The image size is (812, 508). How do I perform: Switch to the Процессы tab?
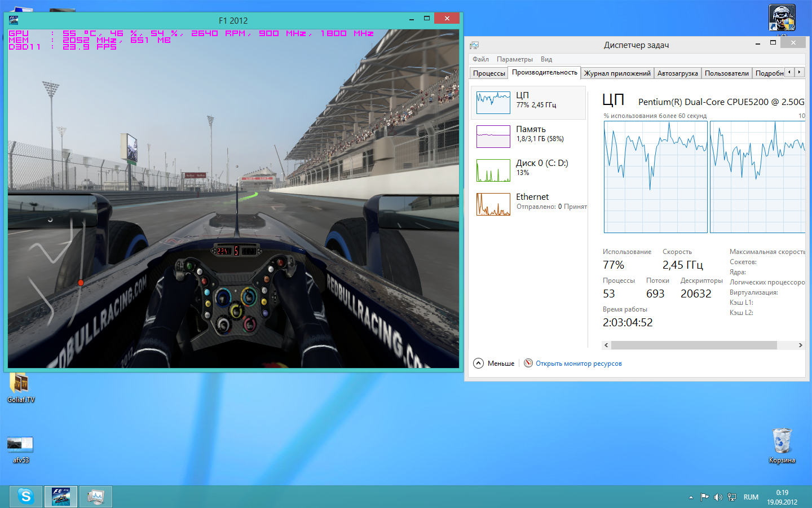[x=489, y=73]
